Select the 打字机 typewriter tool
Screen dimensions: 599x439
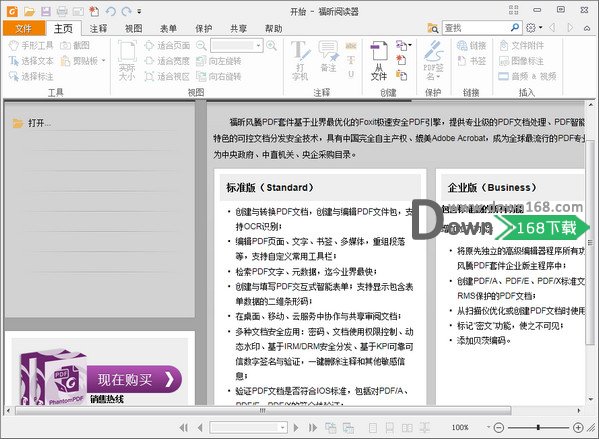(x=300, y=60)
